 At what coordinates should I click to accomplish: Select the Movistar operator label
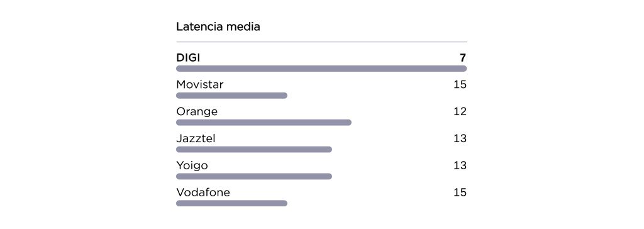tap(200, 85)
